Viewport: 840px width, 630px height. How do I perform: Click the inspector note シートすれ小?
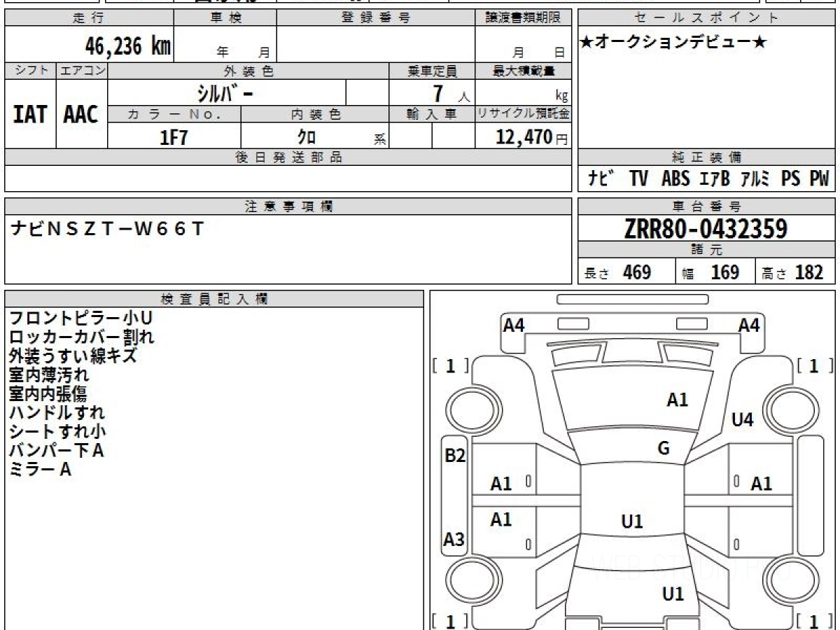pyautogui.click(x=57, y=432)
